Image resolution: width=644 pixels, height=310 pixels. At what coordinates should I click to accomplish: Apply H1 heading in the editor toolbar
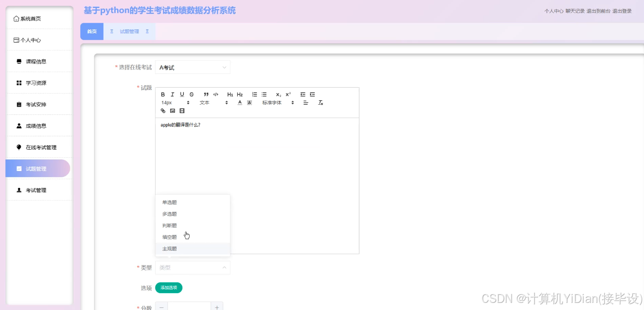tap(230, 94)
